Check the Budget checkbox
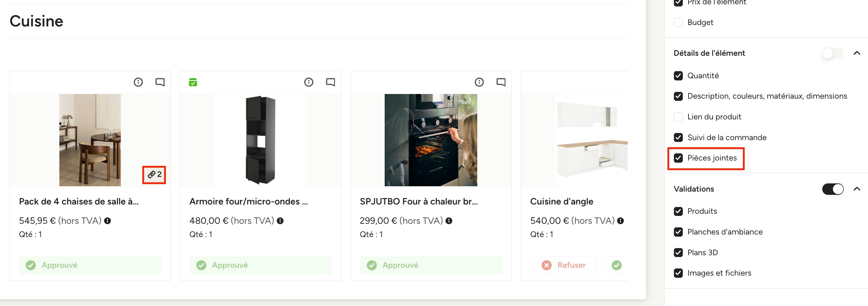This screenshot has width=868, height=306. click(678, 23)
